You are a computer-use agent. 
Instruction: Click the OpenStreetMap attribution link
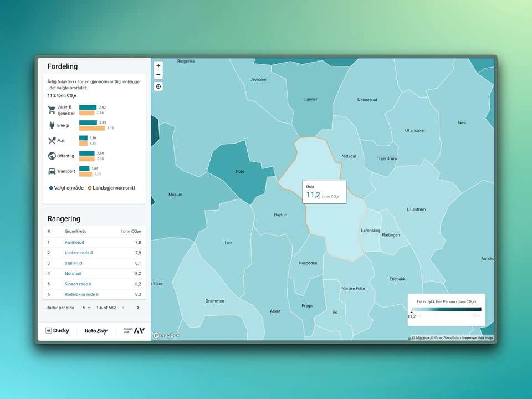tap(447, 338)
